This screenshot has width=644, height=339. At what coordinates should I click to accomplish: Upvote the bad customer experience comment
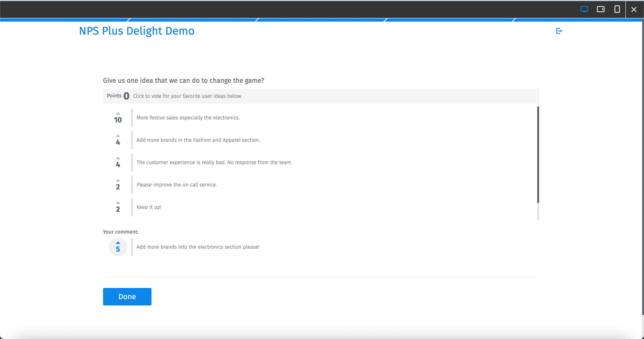118,158
